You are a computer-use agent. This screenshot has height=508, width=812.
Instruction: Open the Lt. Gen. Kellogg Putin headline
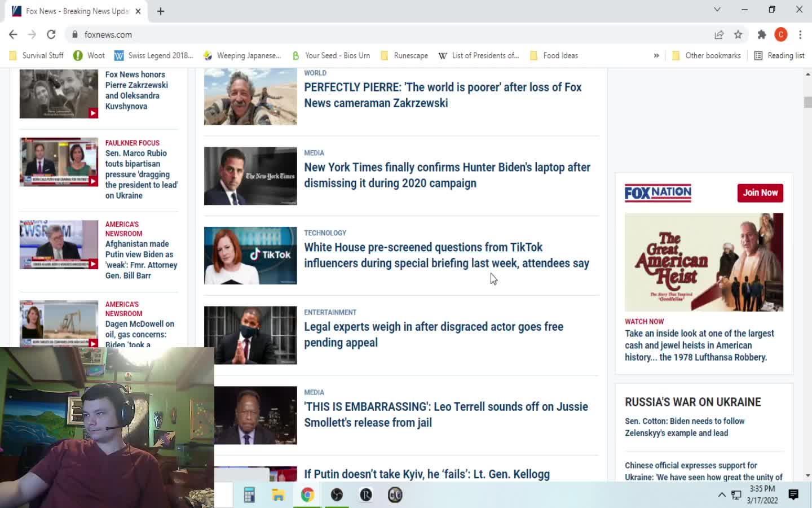[427, 474]
